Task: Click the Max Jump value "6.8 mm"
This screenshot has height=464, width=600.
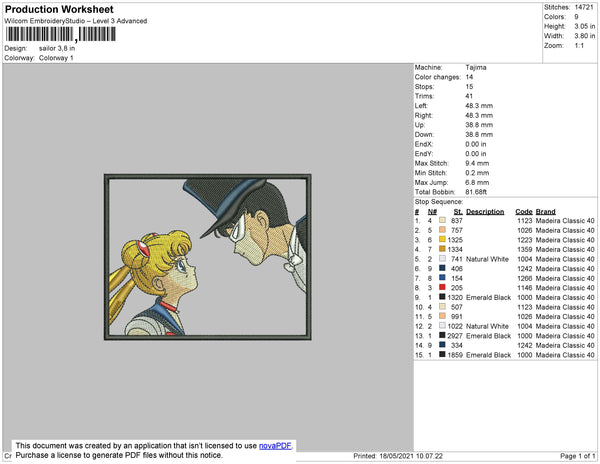Action: 477,182
